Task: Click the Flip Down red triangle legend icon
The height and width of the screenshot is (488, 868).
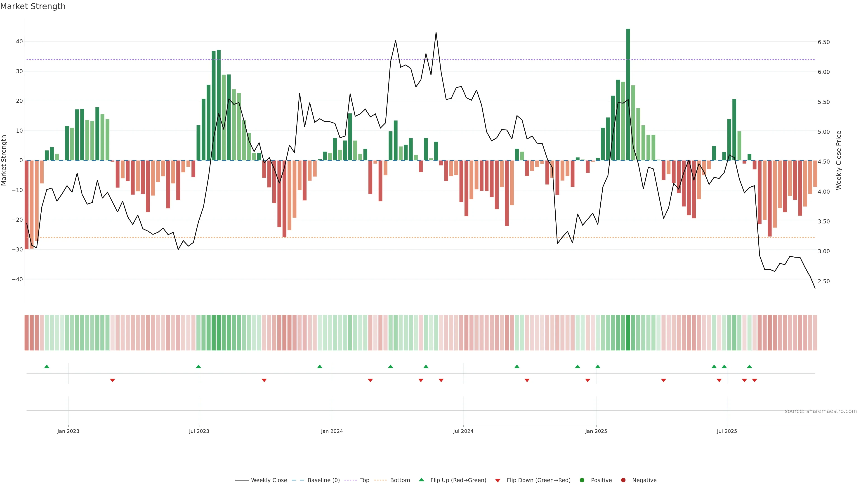Action: tap(498, 481)
